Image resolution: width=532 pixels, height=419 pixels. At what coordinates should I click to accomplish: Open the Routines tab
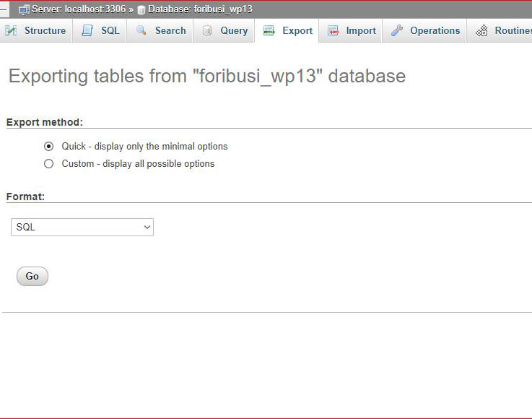point(500,30)
